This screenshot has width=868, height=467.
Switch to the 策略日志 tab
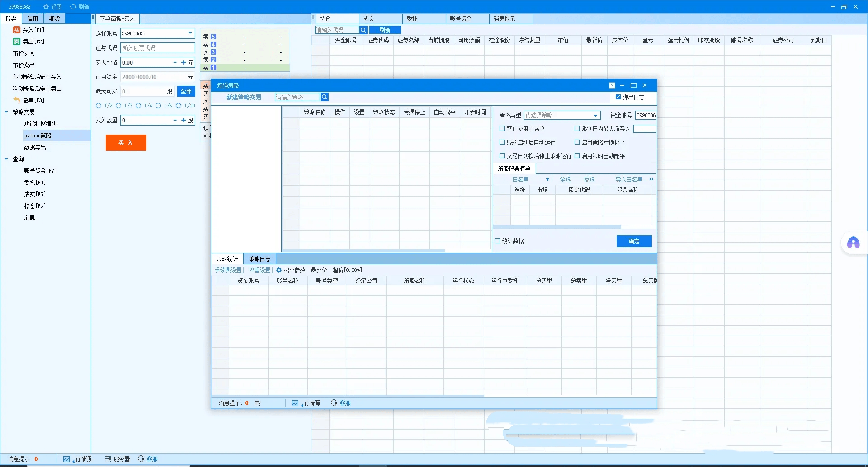[x=259, y=259]
